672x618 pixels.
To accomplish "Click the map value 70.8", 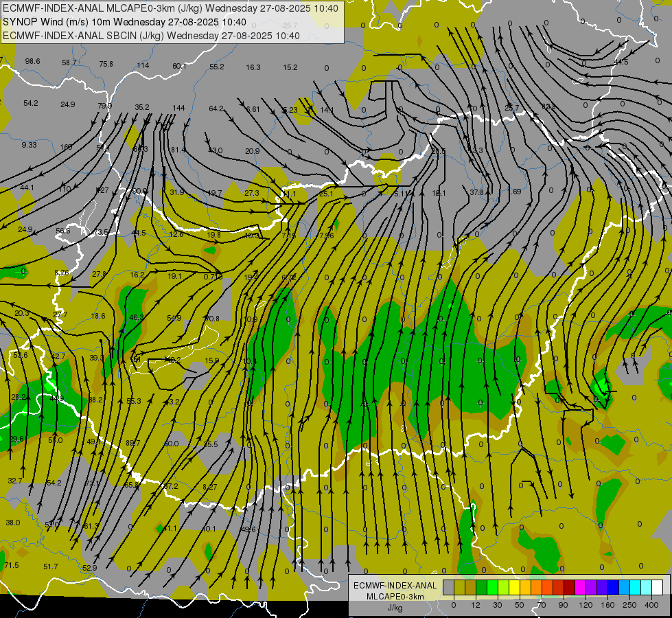I will [x=212, y=319].
